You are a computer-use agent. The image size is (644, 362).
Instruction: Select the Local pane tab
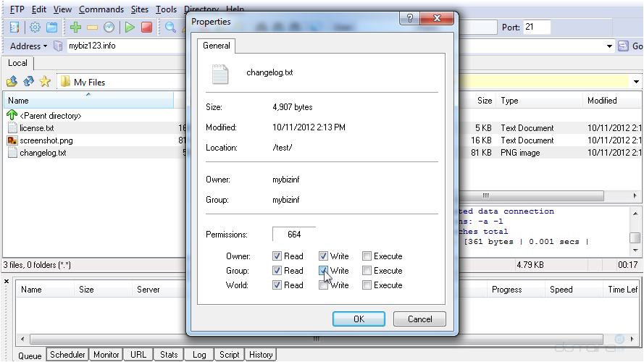click(17, 63)
